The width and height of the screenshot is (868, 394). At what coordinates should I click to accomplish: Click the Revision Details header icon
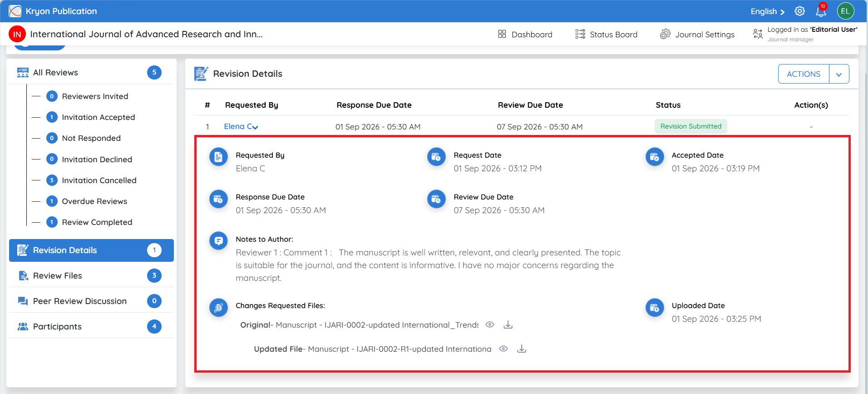click(x=201, y=74)
